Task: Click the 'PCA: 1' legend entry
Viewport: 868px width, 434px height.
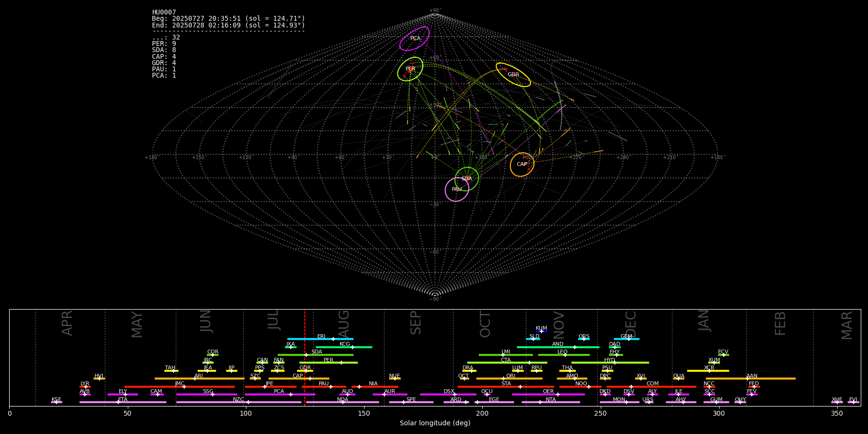Action: coord(164,76)
